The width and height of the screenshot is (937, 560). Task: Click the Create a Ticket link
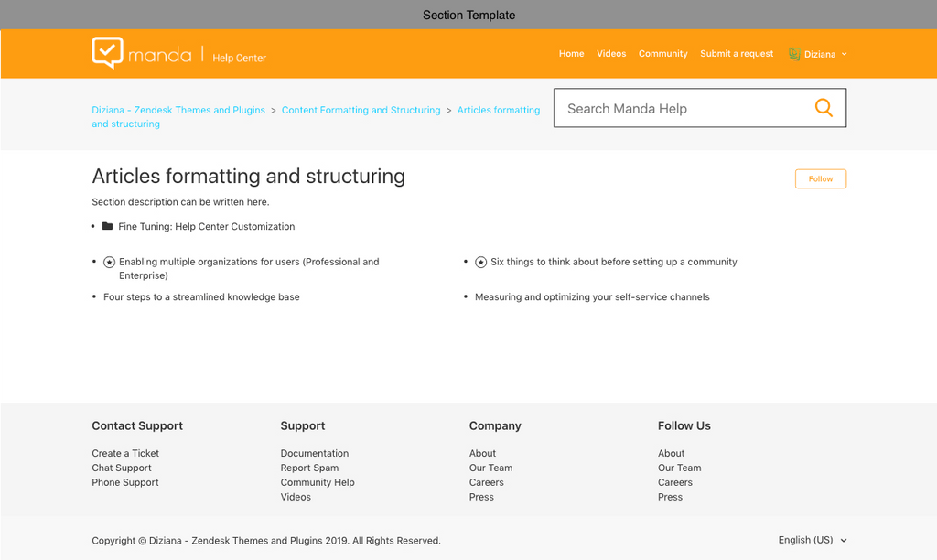tap(124, 453)
